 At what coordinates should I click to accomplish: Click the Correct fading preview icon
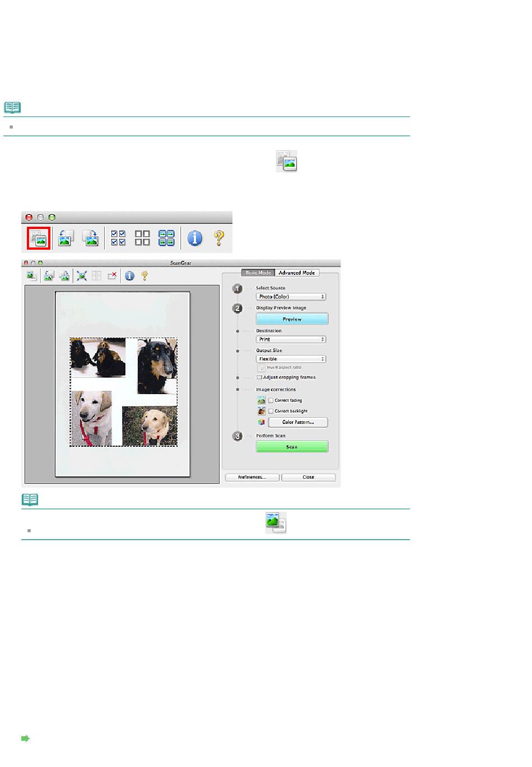[262, 400]
